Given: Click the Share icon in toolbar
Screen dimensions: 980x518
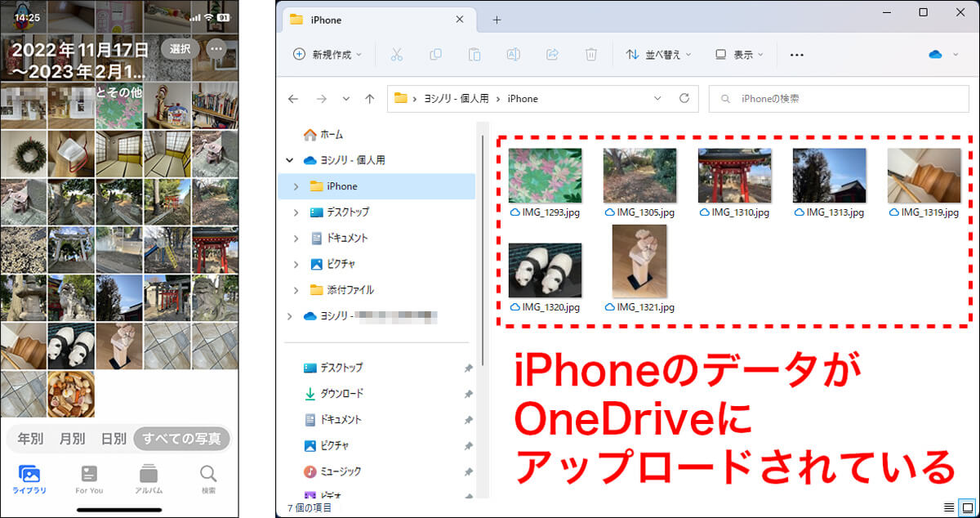Looking at the screenshot, I should 552,55.
